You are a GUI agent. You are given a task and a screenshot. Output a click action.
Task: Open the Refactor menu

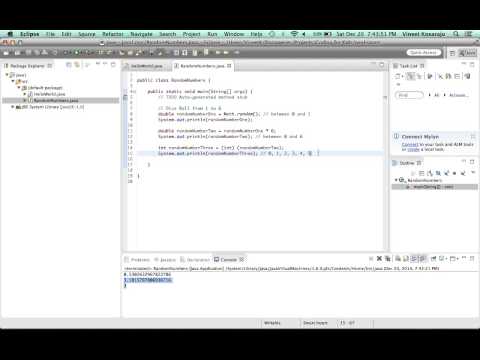pyautogui.click(x=113, y=34)
